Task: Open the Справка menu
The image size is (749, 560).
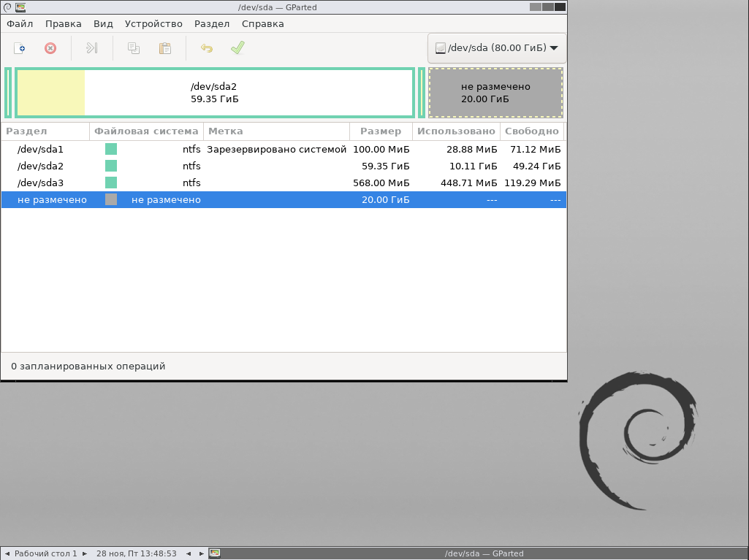Action: pyautogui.click(x=262, y=23)
